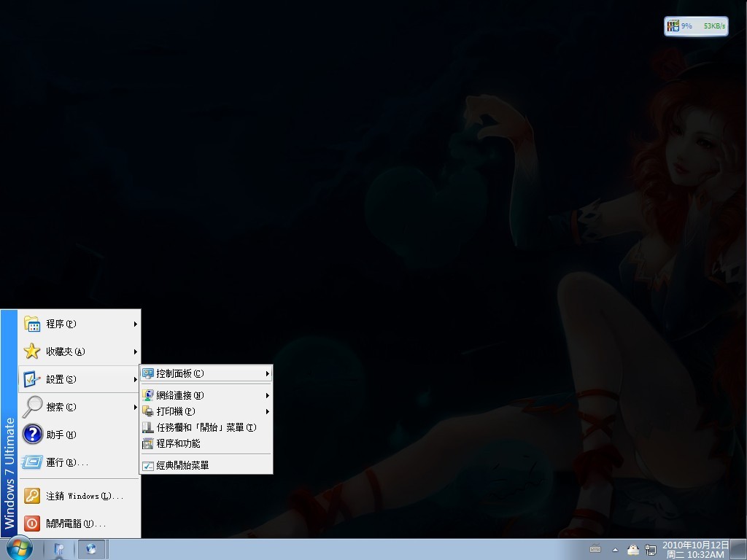Viewport: 747px width, 560px height.
Task: Click the CPU meter icon in the desktop widget
Action: click(x=673, y=26)
